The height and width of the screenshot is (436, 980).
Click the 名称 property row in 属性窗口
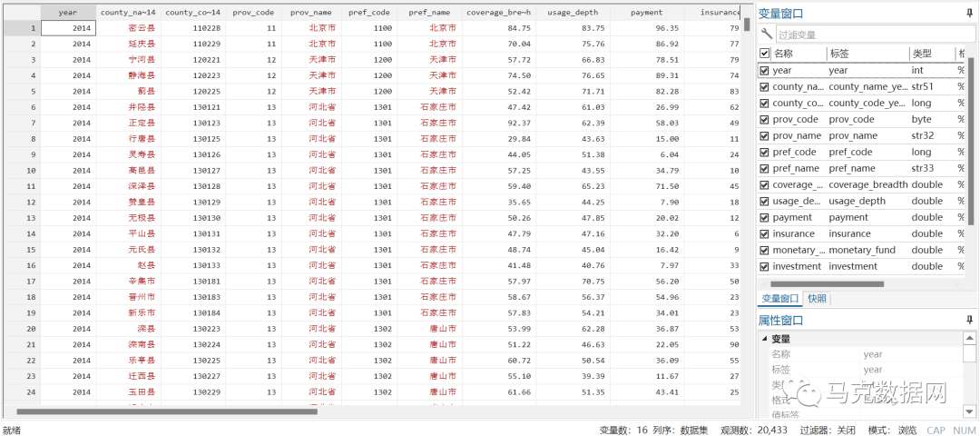(860, 354)
